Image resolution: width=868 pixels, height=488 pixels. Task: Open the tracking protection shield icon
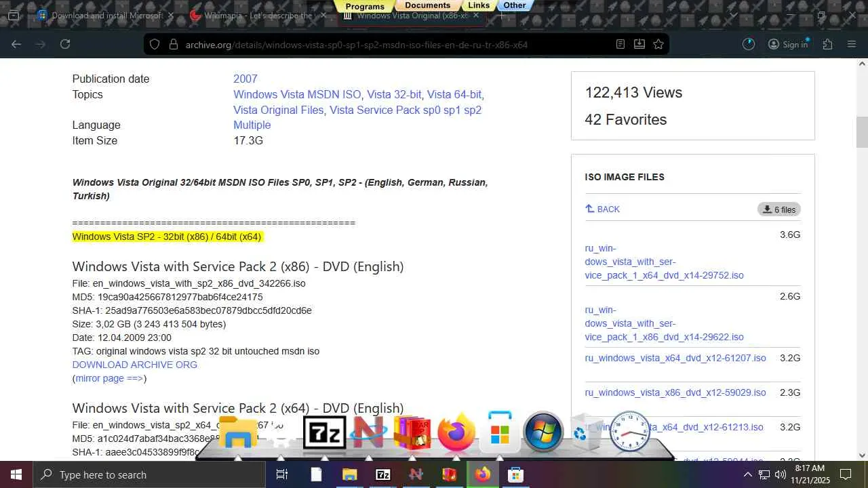tap(155, 44)
